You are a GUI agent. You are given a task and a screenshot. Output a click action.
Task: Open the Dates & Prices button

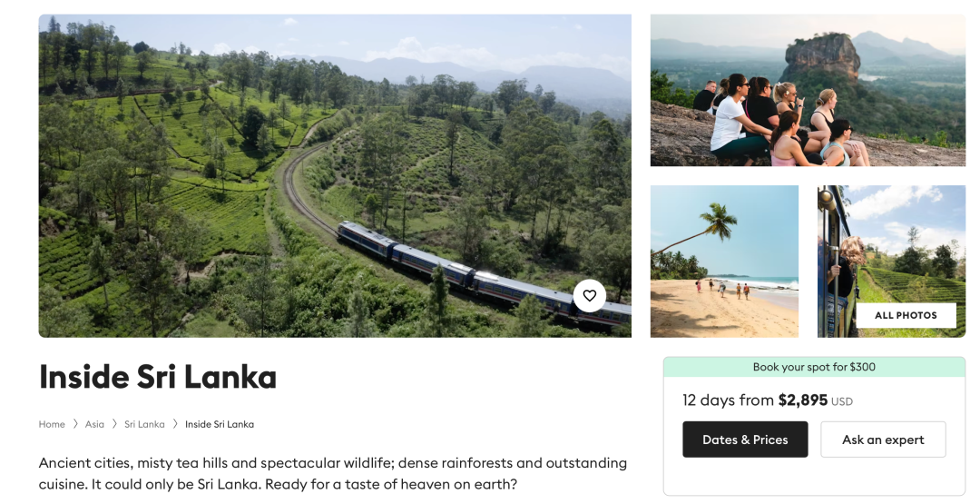point(745,440)
